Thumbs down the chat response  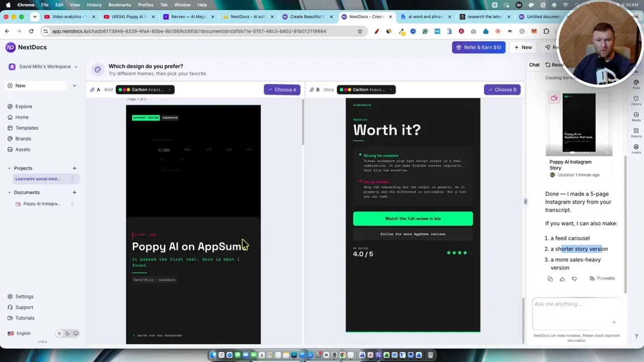[x=574, y=279]
